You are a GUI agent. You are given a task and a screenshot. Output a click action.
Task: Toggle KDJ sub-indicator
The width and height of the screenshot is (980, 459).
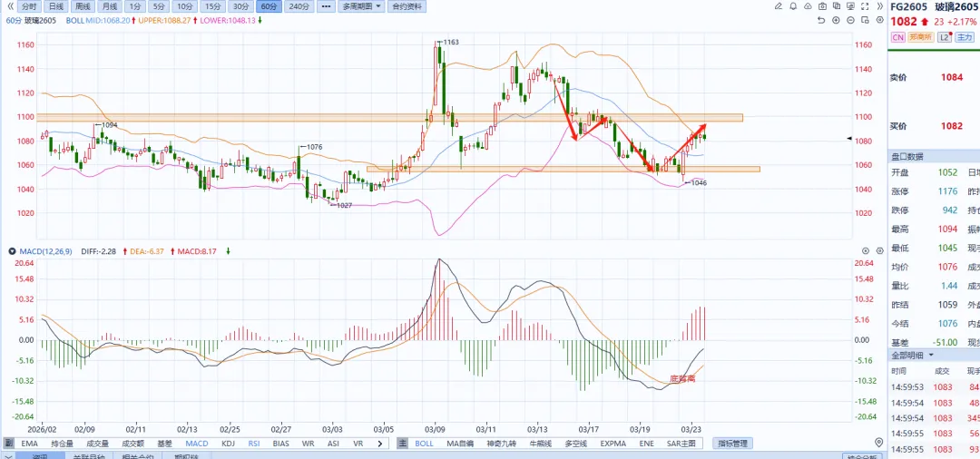click(x=228, y=444)
